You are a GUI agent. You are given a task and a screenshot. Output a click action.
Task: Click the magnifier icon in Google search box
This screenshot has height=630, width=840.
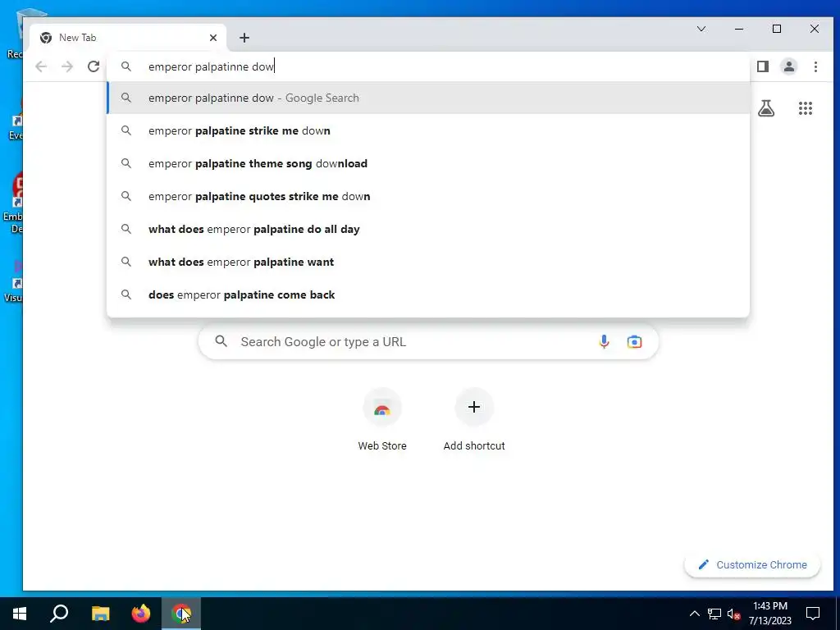click(221, 341)
